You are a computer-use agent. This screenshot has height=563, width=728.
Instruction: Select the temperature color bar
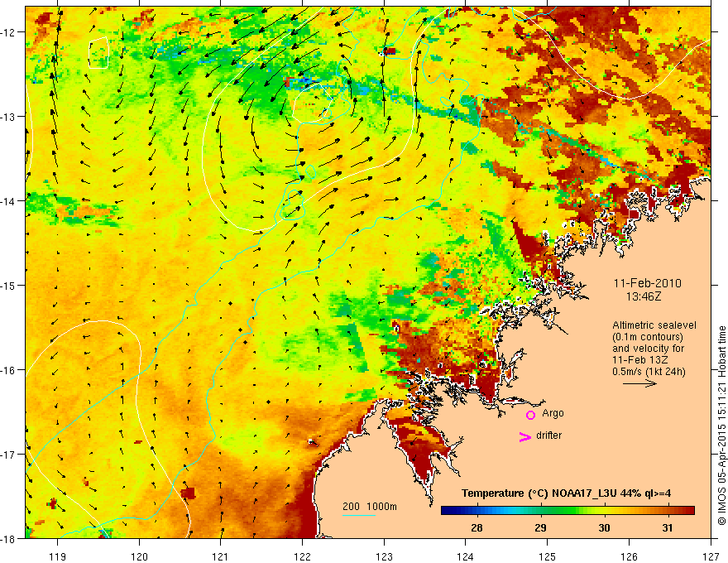(568, 511)
